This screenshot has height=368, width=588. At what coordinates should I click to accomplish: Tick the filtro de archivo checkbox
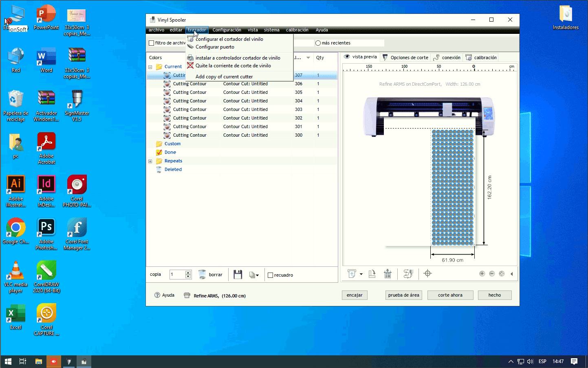pyautogui.click(x=152, y=43)
